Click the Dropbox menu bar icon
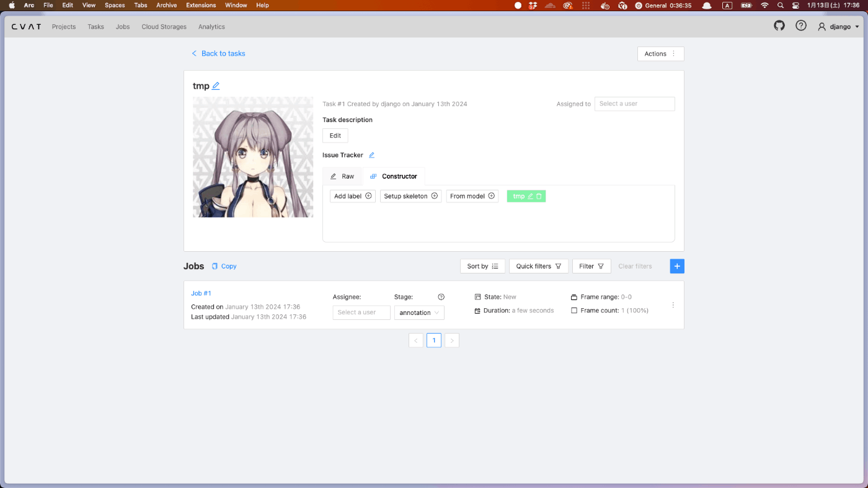 point(533,5)
